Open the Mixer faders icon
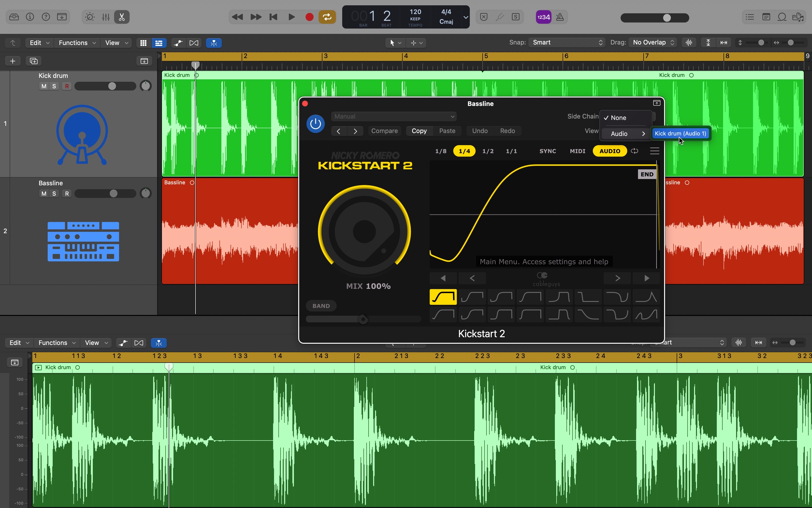Image resolution: width=812 pixels, height=508 pixels. click(106, 17)
